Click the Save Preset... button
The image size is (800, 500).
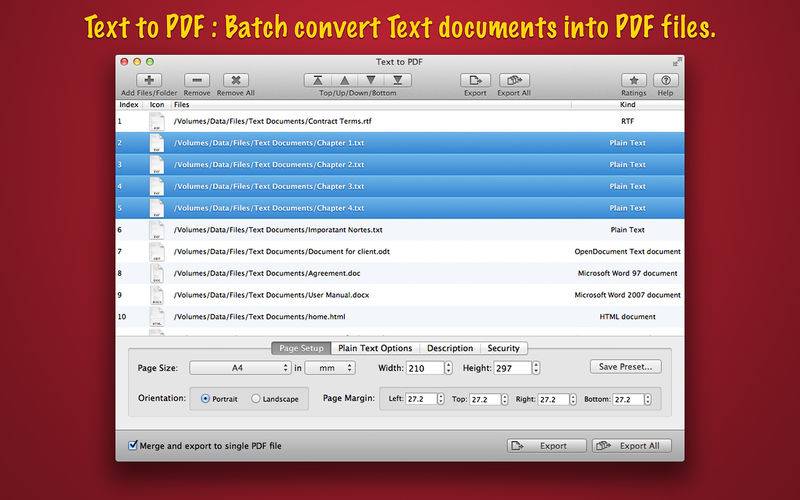pos(625,367)
